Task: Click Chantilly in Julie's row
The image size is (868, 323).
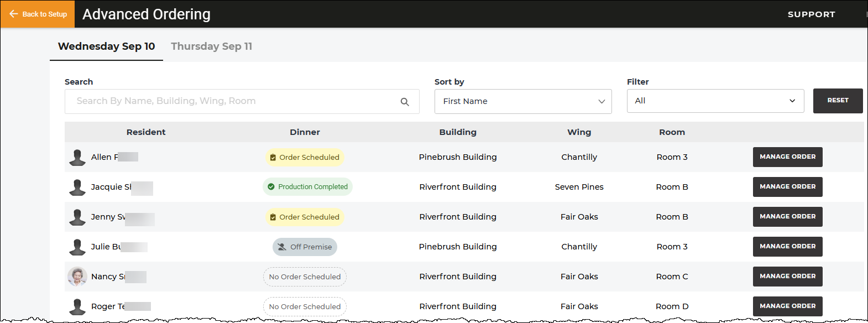Action: pos(579,247)
